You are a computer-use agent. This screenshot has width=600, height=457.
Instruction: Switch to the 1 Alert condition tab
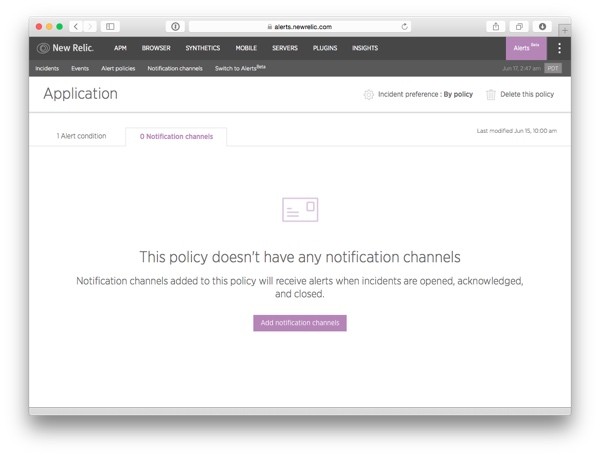[x=82, y=136]
